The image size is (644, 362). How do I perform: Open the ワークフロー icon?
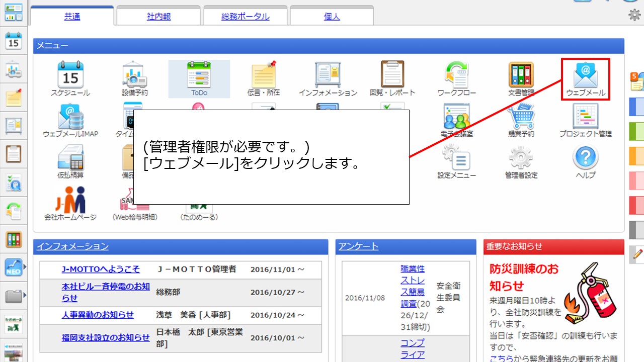[x=456, y=78]
